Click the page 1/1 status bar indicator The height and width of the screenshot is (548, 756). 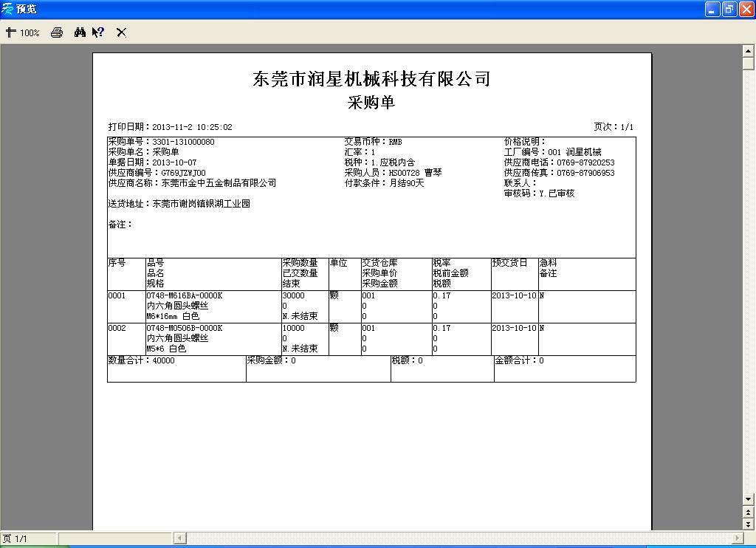(x=29, y=538)
